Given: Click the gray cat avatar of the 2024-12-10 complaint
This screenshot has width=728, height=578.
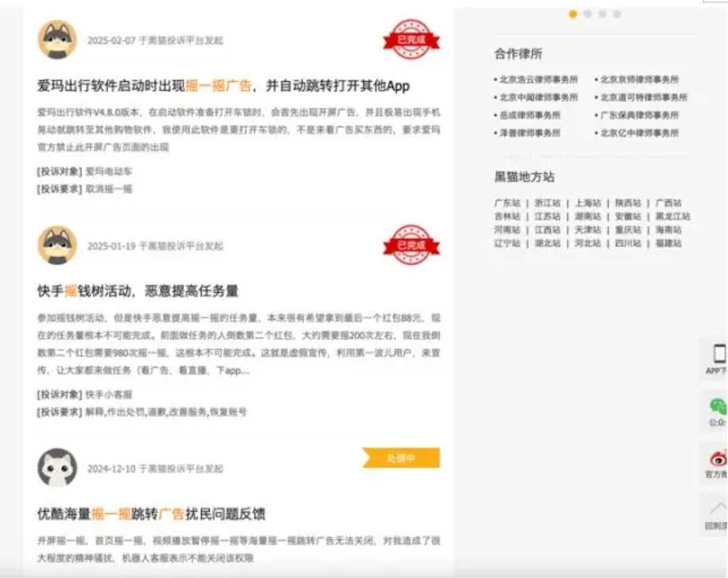Looking at the screenshot, I should [x=57, y=468].
